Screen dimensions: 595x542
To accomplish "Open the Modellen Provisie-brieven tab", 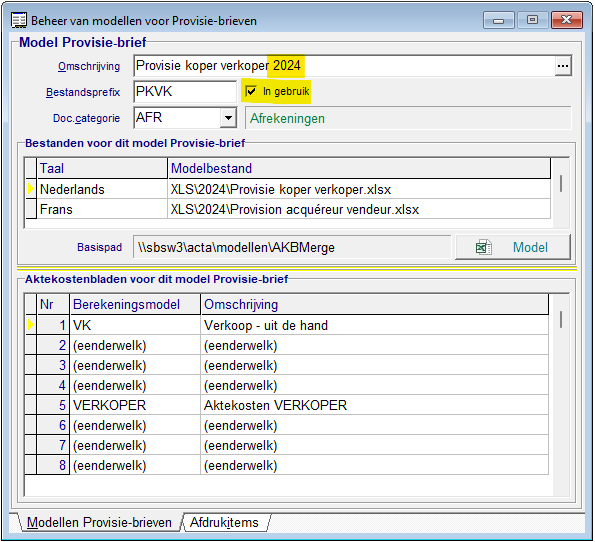I will [99, 523].
